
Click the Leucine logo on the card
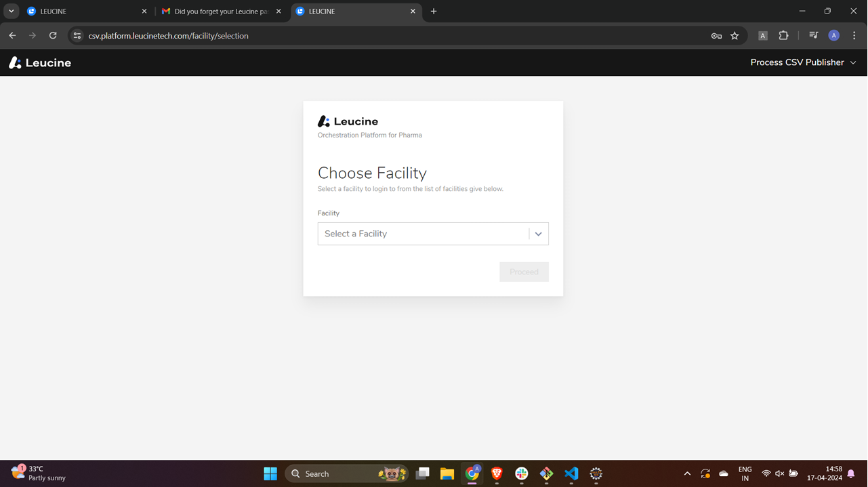click(x=348, y=121)
